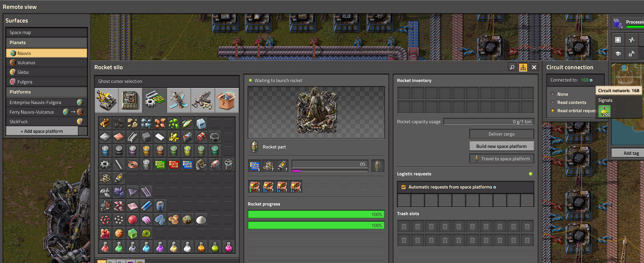Pick the pink science pack flask
The width and height of the screenshot is (644, 263).
229,247
